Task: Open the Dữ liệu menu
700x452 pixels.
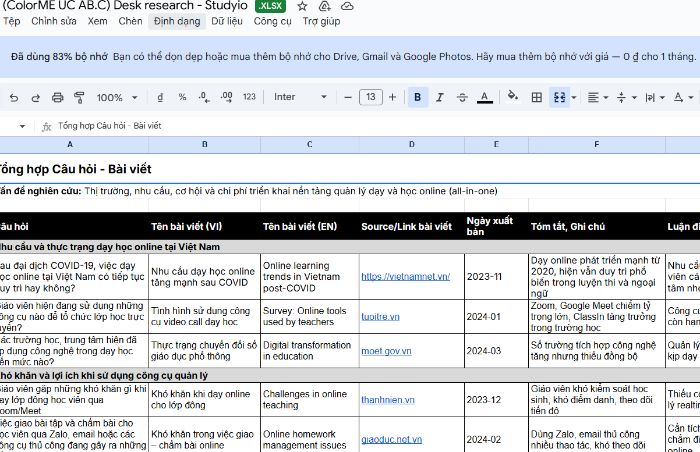Action: [227, 21]
